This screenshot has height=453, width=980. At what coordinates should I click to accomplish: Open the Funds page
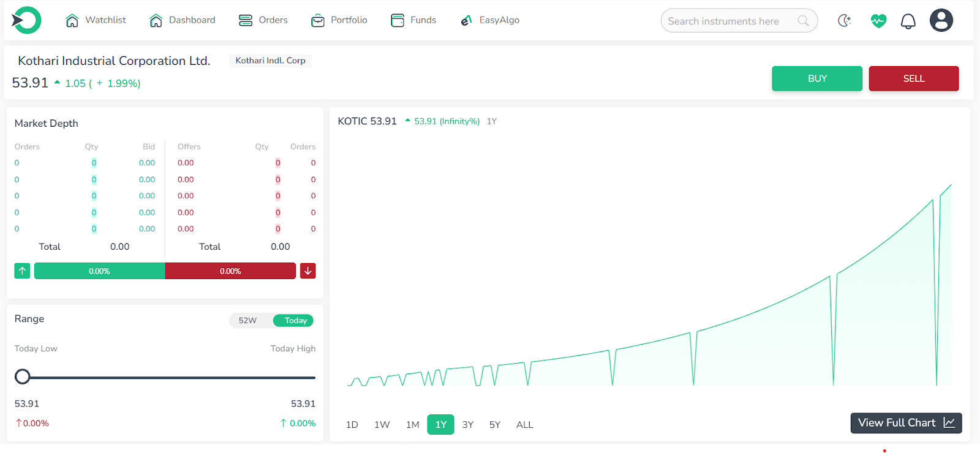tap(413, 20)
